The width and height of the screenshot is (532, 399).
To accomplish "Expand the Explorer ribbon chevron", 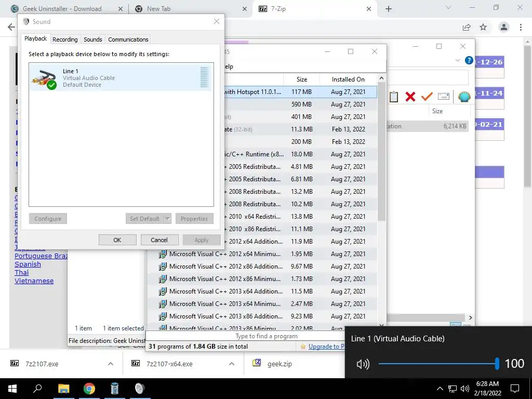I will [x=457, y=60].
